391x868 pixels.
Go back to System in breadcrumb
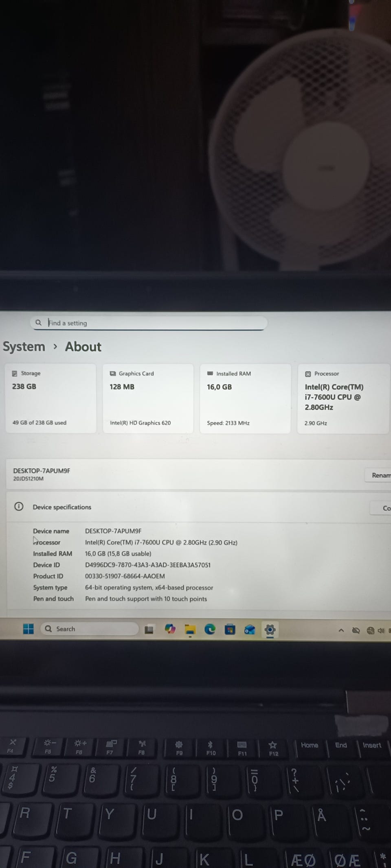click(x=24, y=347)
